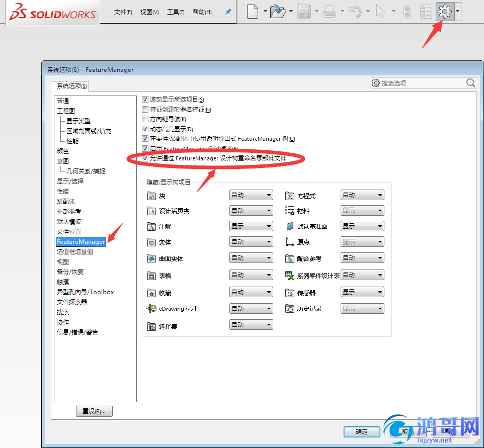This screenshot has width=484, height=448.
Task: Click the 设计活页夹 folder icon
Action: tap(151, 211)
